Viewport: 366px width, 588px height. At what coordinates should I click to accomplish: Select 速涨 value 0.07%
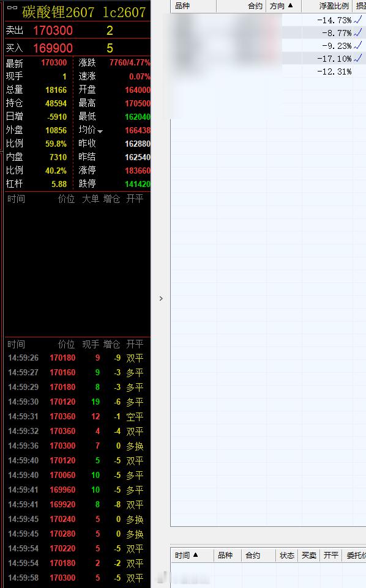coord(140,76)
